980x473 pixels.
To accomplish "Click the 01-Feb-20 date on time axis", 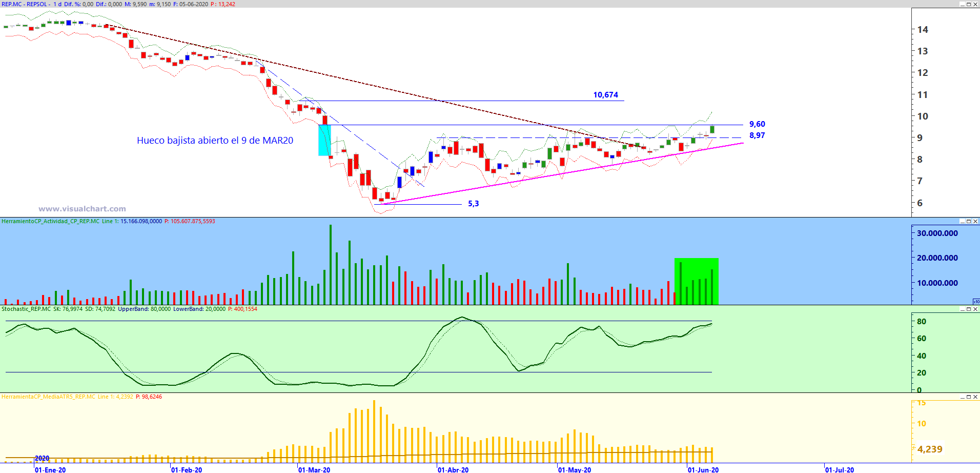I will tap(187, 470).
